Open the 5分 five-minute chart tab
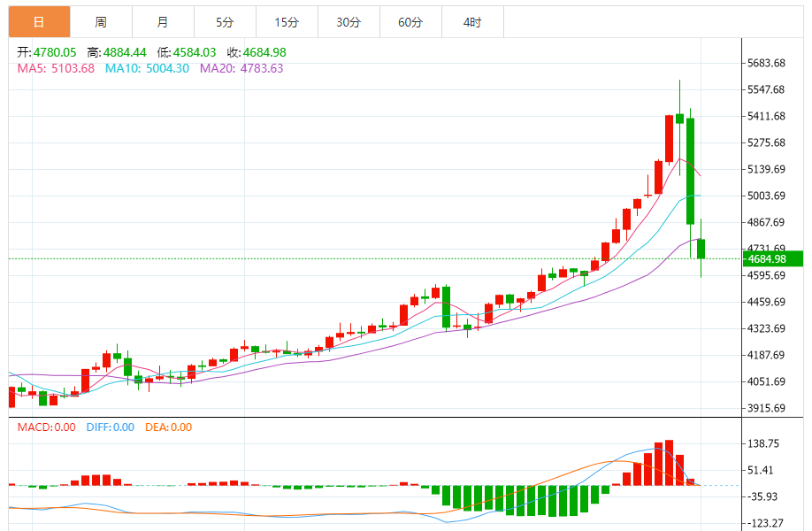This screenshot has height=531, width=812. pos(225,22)
